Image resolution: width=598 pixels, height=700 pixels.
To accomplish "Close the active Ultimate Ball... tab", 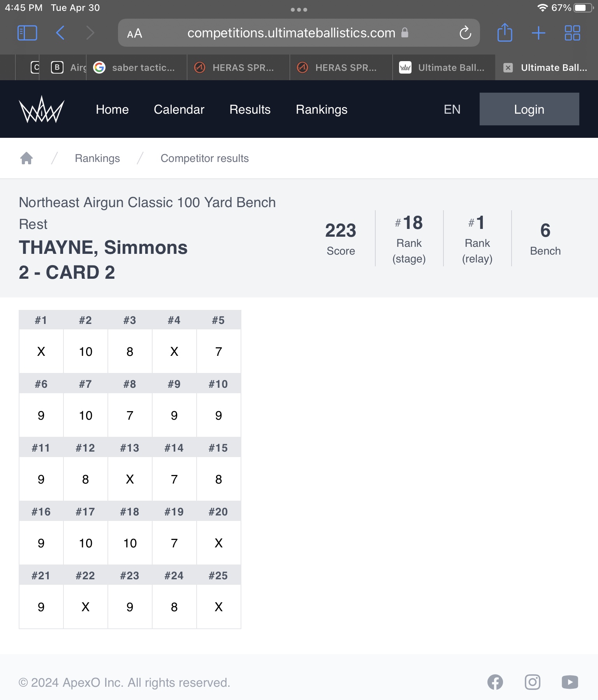I will [x=508, y=68].
